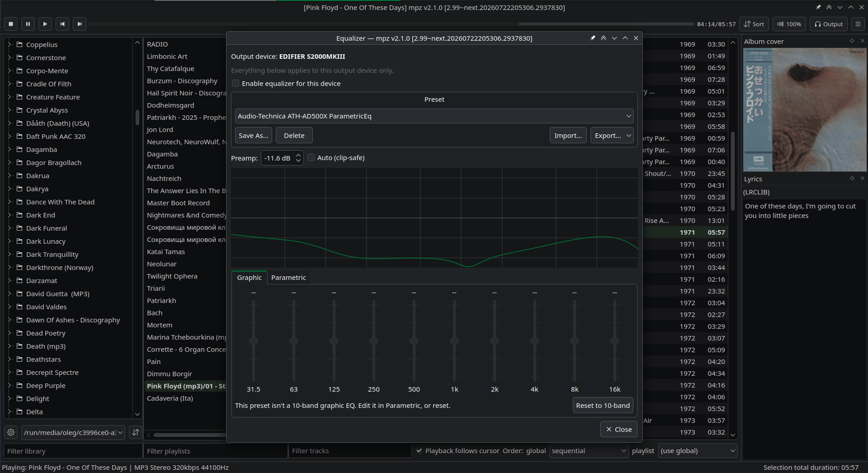Float the Lyrics panel

click(852, 179)
